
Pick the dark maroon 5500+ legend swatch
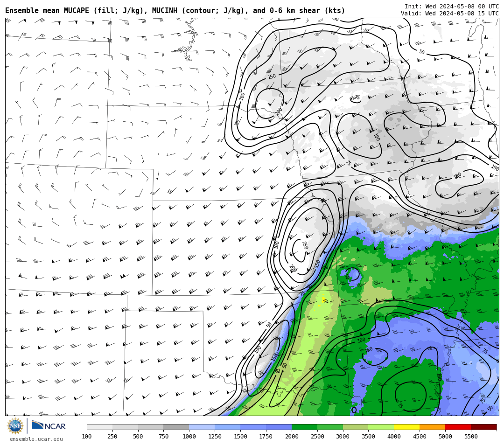pos(484,427)
